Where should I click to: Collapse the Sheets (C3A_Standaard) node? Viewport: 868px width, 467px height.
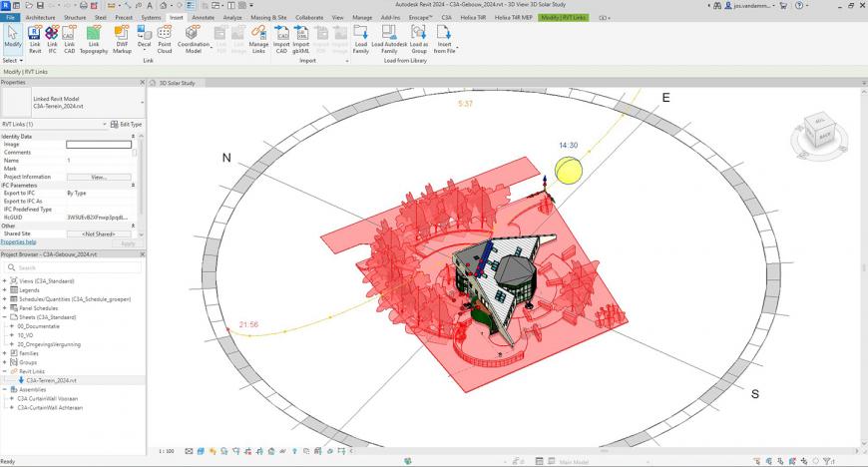click(5, 317)
